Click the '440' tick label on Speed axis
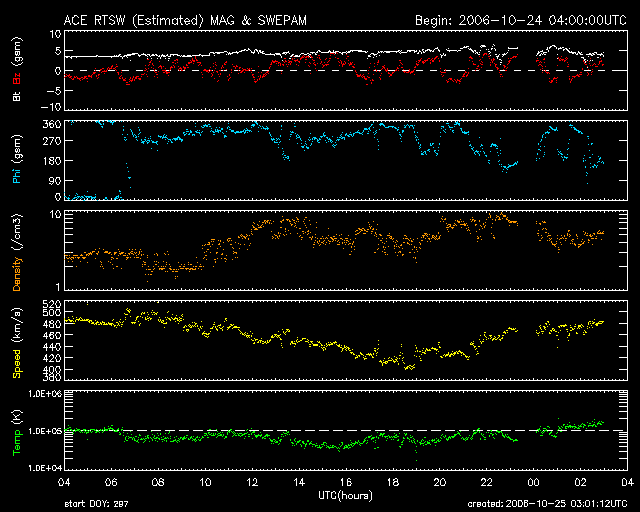640x512 pixels. (52, 347)
